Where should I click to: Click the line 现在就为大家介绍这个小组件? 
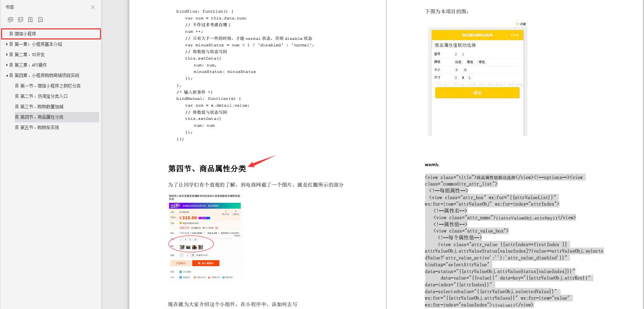[233, 304]
